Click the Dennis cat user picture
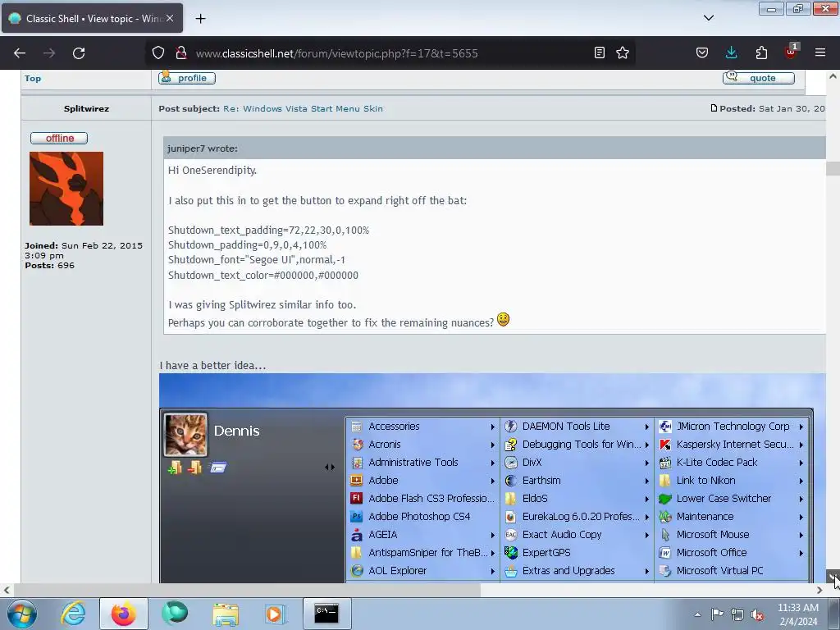Viewport: 840px width, 630px height. (185, 435)
